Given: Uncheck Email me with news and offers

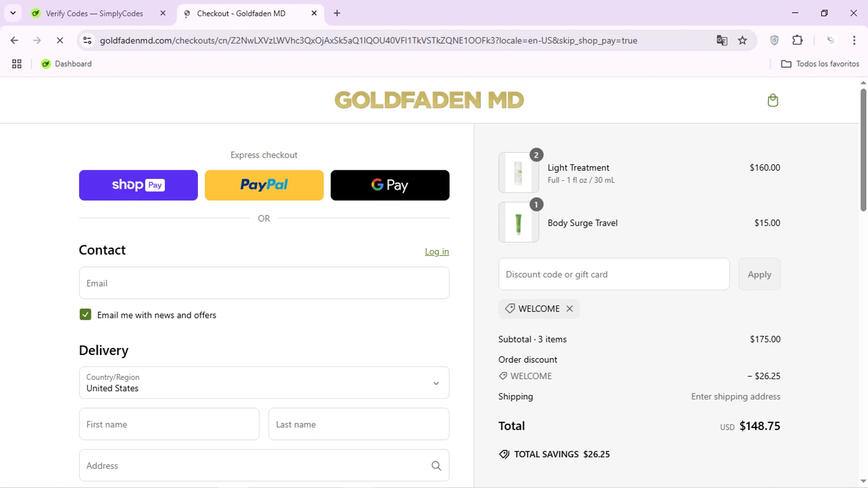Looking at the screenshot, I should pos(85,315).
